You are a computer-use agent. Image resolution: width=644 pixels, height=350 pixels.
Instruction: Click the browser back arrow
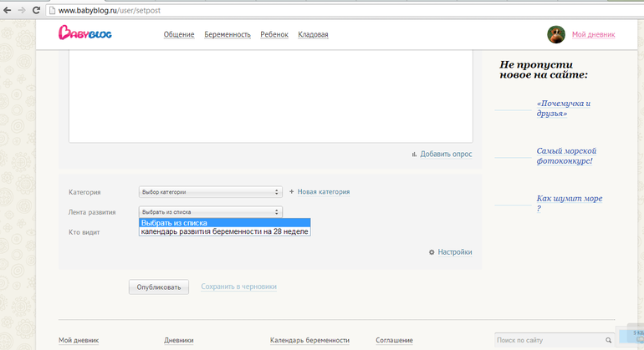pos(8,10)
